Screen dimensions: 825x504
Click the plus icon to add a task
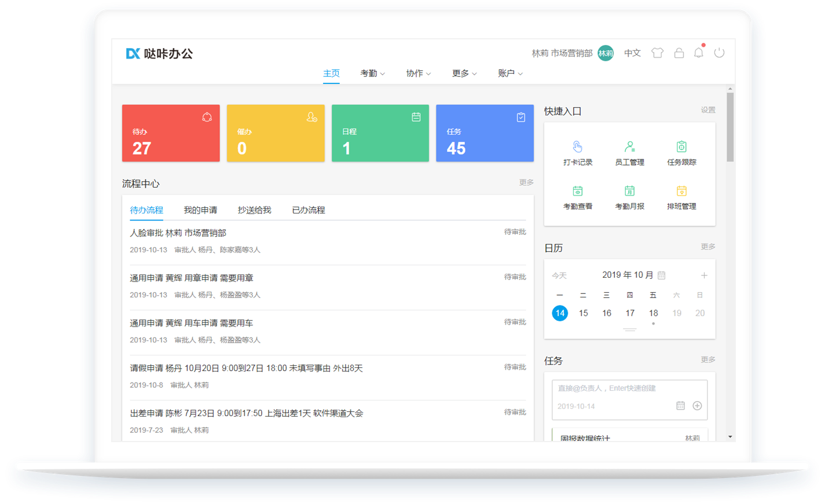[x=696, y=406]
